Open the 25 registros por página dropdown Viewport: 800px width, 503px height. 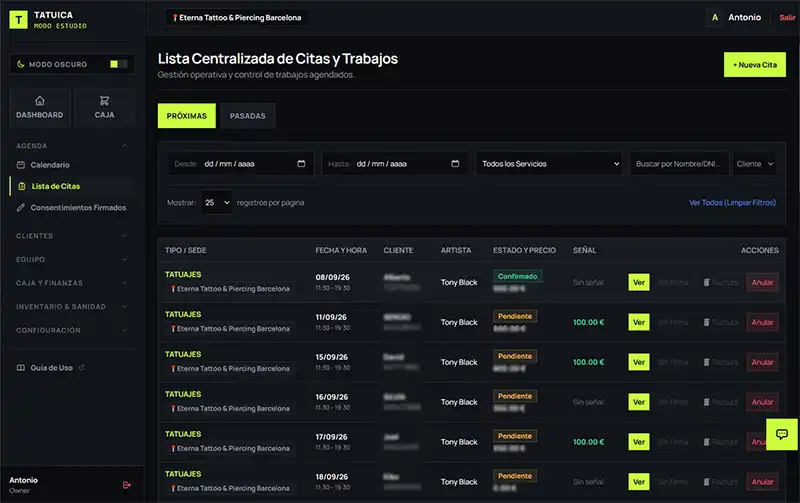pyautogui.click(x=217, y=203)
